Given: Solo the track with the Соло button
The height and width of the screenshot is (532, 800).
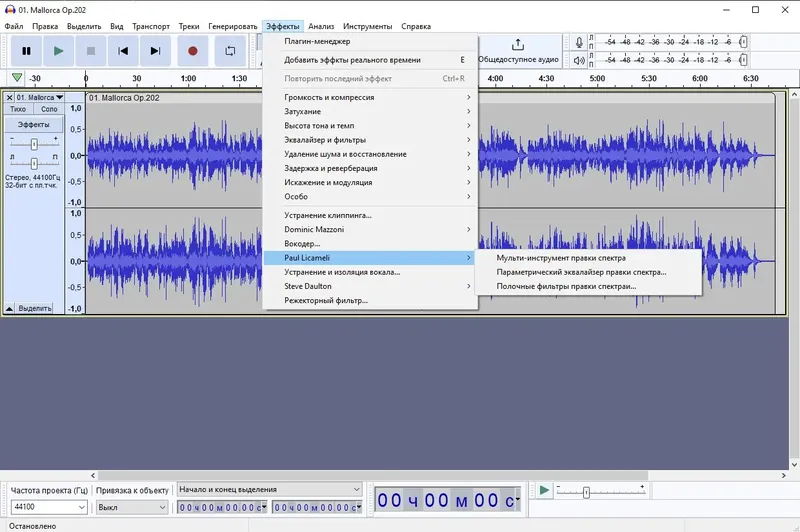Looking at the screenshot, I should coord(49,109).
